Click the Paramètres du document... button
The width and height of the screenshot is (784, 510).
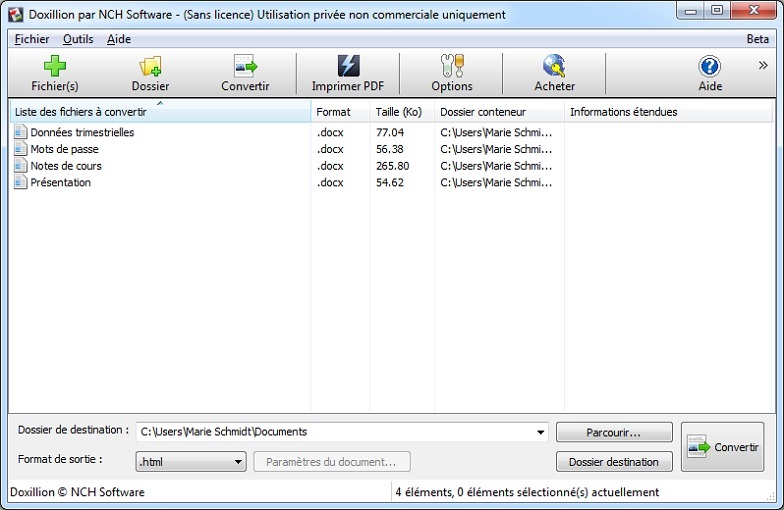(x=332, y=462)
